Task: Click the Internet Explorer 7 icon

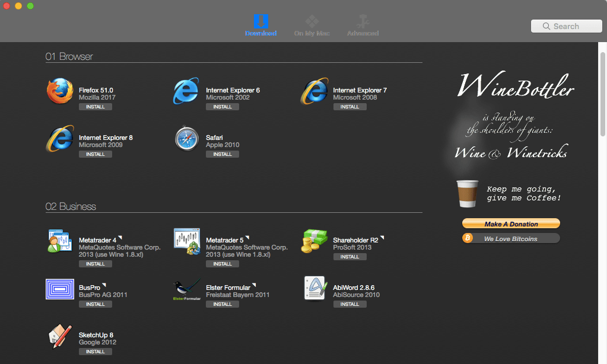Action: (314, 91)
